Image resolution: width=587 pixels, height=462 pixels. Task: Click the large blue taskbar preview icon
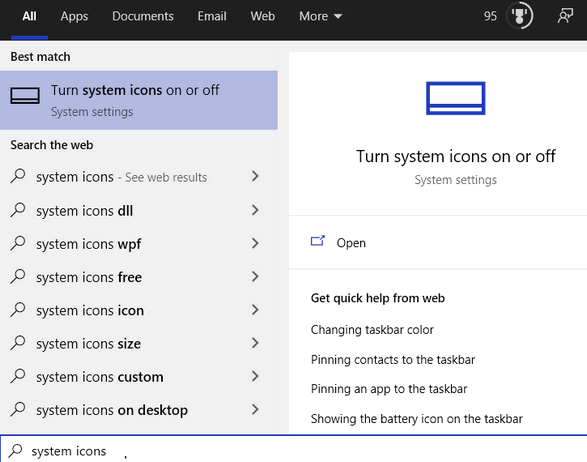[x=456, y=98]
